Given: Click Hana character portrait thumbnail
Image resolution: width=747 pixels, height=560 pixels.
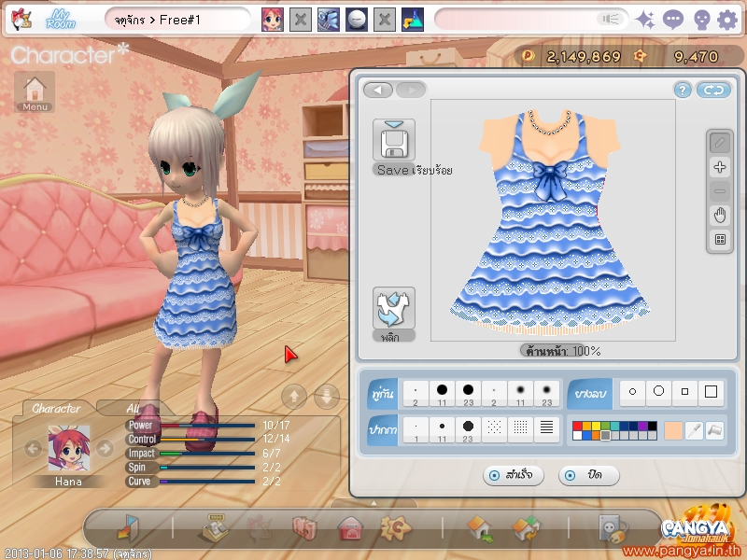Looking at the screenshot, I should (x=68, y=449).
